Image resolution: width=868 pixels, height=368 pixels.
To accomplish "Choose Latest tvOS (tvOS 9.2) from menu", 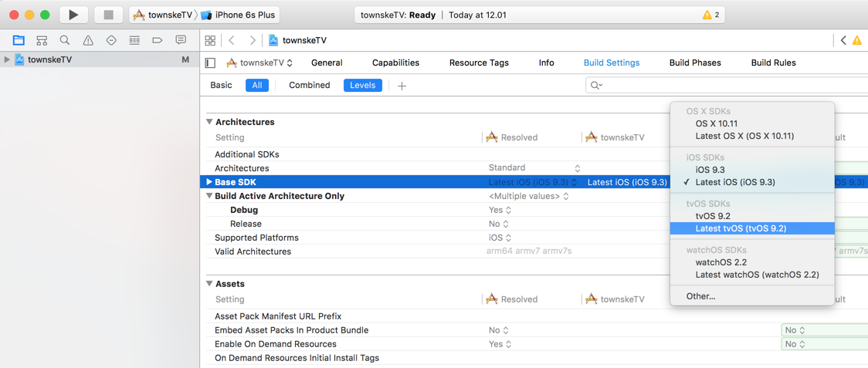I will pos(741,228).
